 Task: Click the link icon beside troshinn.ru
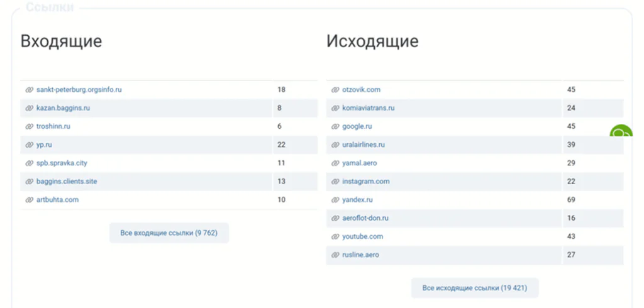[29, 126]
